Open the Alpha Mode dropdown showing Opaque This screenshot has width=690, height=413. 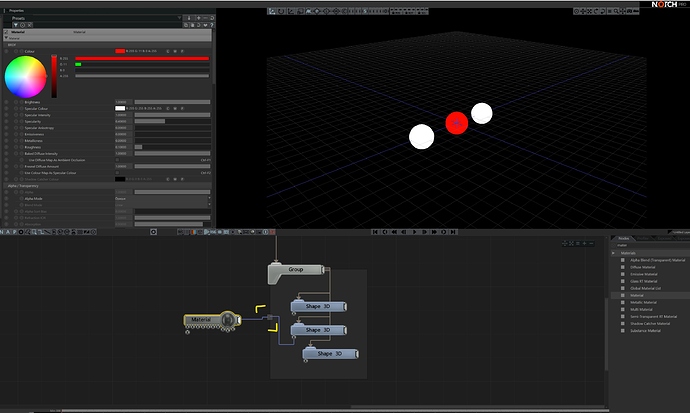coord(163,198)
